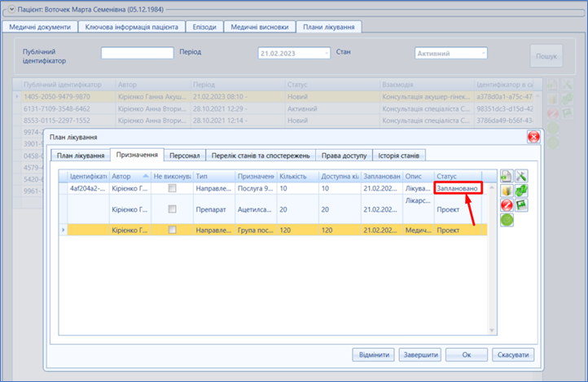Click the Взаємодія column header in background grid
588x382 pixels.
coord(427,85)
